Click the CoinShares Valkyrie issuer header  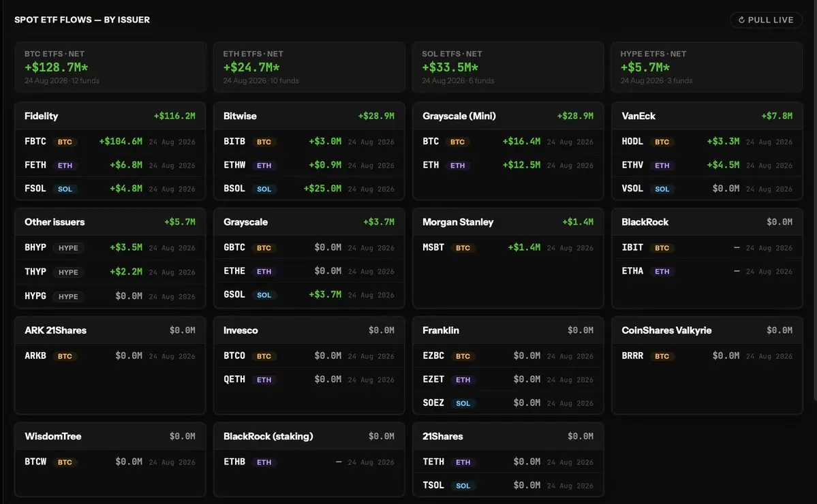707,330
